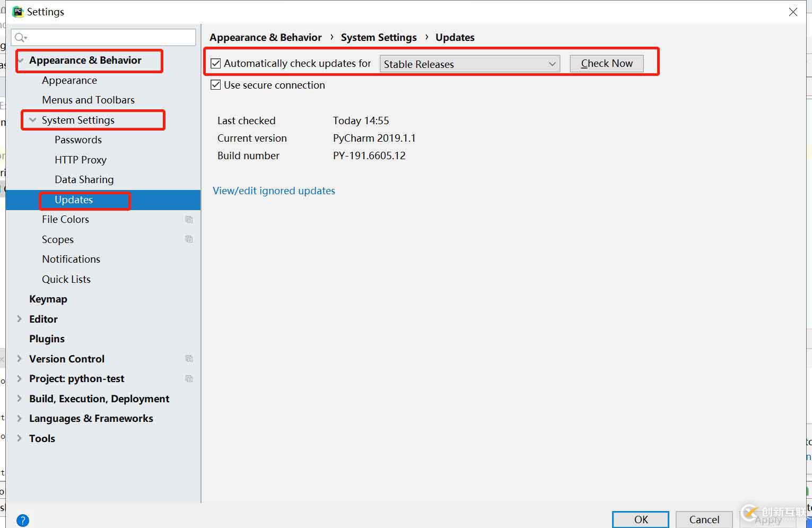
Task: Click the PyCharm 2019.1.1 version text
Action: (x=374, y=138)
